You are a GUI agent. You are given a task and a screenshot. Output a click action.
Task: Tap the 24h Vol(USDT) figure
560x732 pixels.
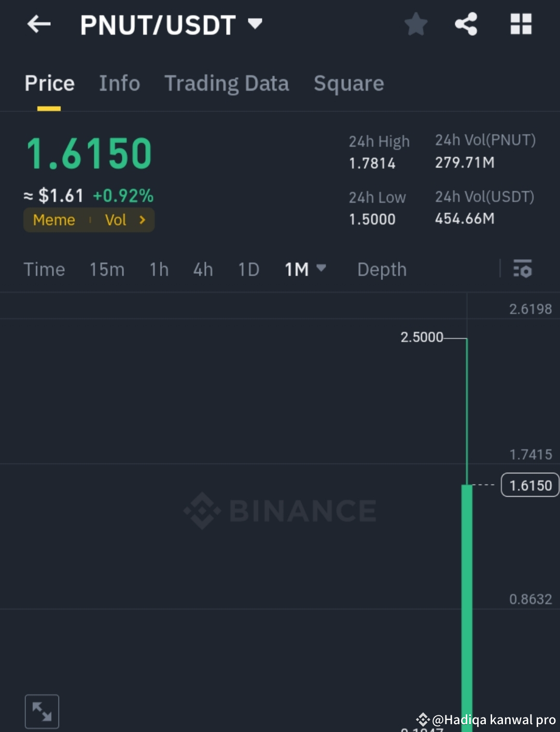pos(464,218)
